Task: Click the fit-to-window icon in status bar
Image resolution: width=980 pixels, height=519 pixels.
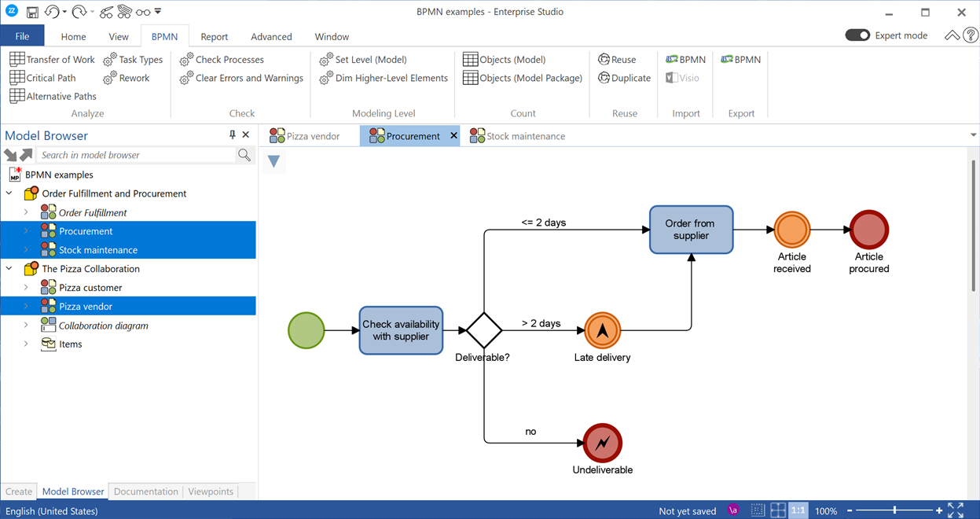Action: click(x=956, y=510)
